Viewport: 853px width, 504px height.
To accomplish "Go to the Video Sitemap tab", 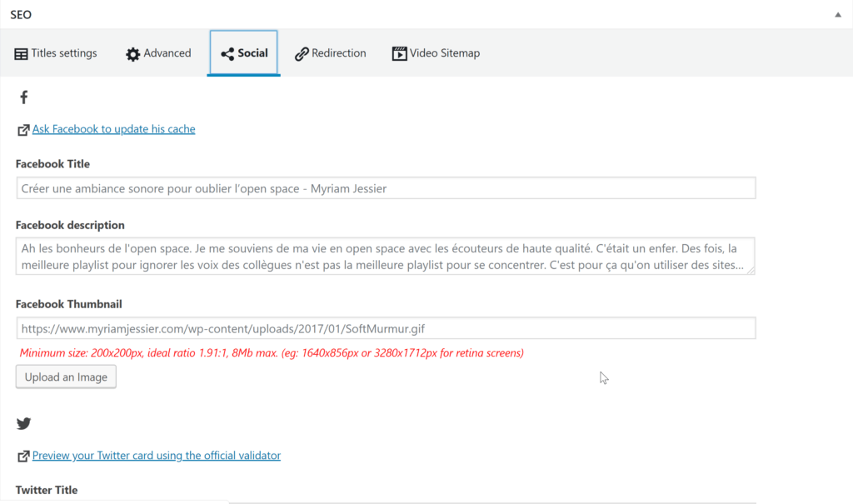I will [436, 53].
